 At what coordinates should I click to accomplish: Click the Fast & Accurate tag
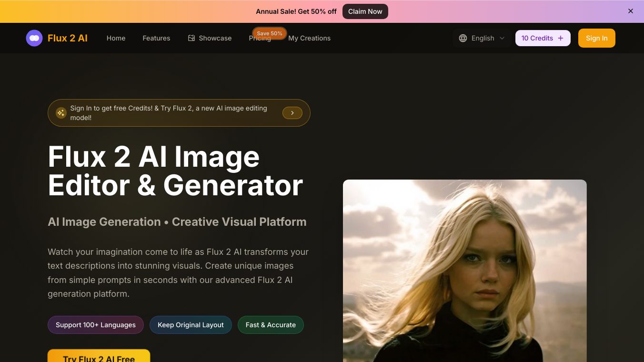[x=271, y=325]
